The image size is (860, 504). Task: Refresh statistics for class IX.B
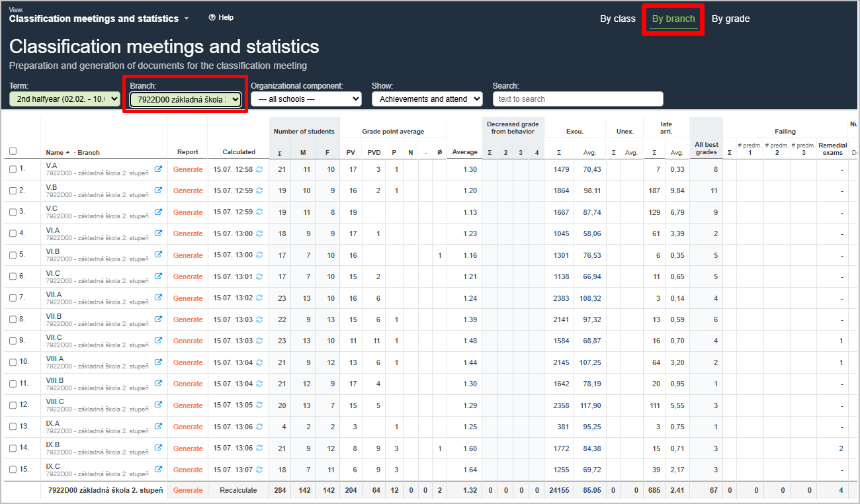pos(260,448)
